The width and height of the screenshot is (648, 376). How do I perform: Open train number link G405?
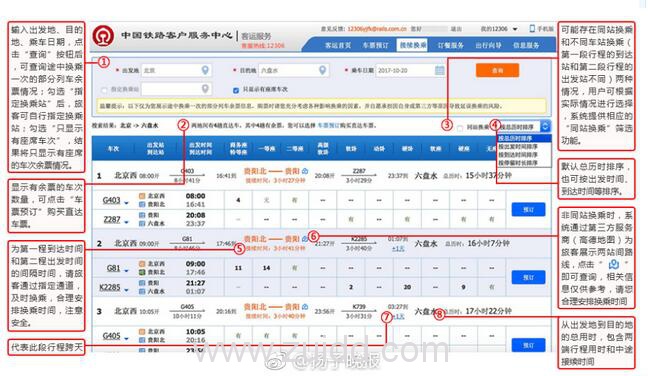[x=112, y=336]
